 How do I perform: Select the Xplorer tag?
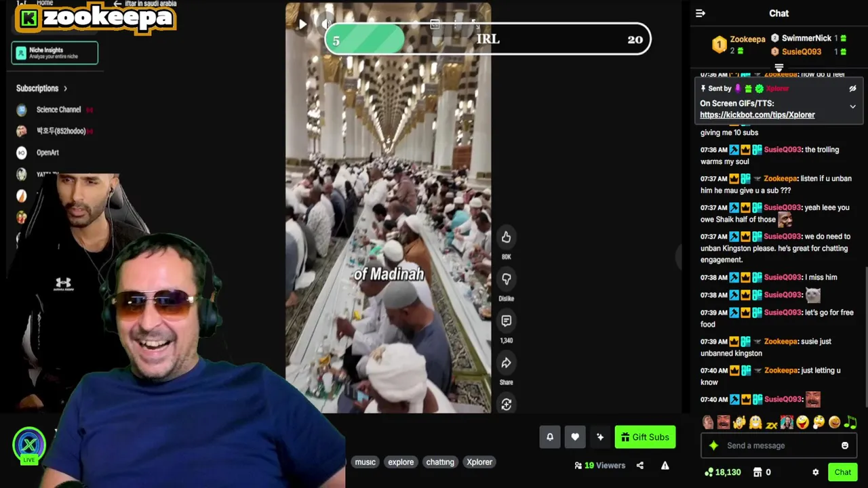click(x=479, y=462)
